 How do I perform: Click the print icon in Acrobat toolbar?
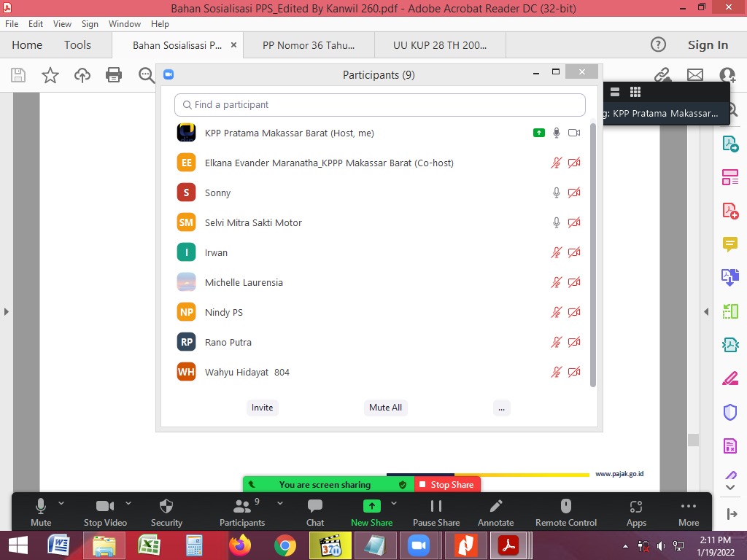point(113,74)
